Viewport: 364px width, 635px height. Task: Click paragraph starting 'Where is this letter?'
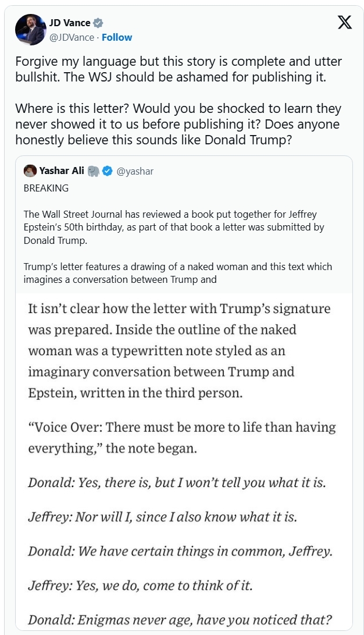pyautogui.click(x=179, y=124)
